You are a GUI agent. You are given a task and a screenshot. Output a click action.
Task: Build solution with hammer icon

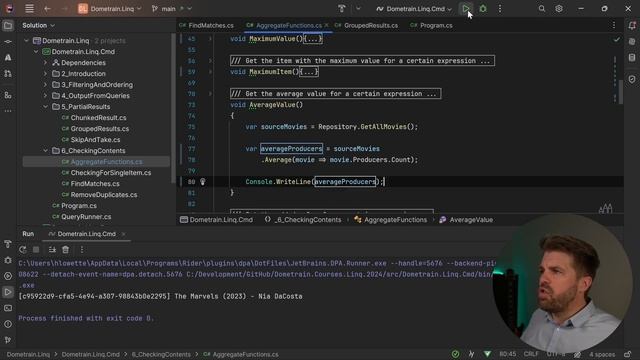tap(342, 9)
